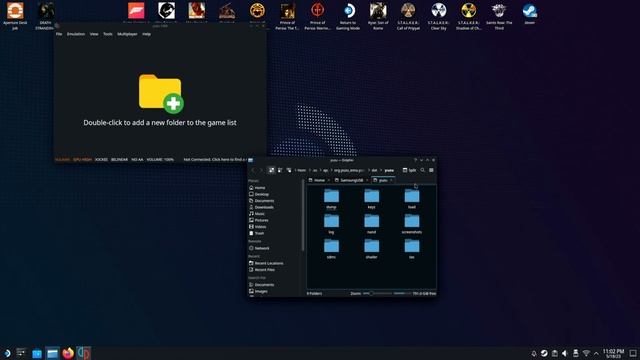The image size is (640, 360).
Task: Open the Emulation menu in yuzu
Action: pyautogui.click(x=76, y=34)
